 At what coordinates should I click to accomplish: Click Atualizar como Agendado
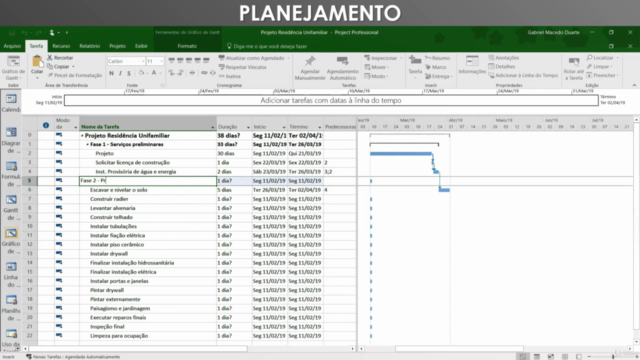pyautogui.click(x=254, y=58)
